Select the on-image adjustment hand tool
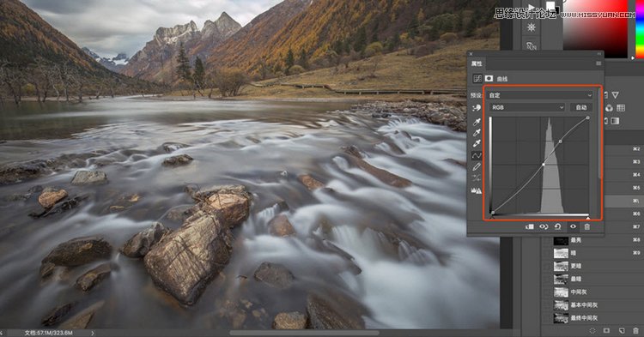 point(477,108)
